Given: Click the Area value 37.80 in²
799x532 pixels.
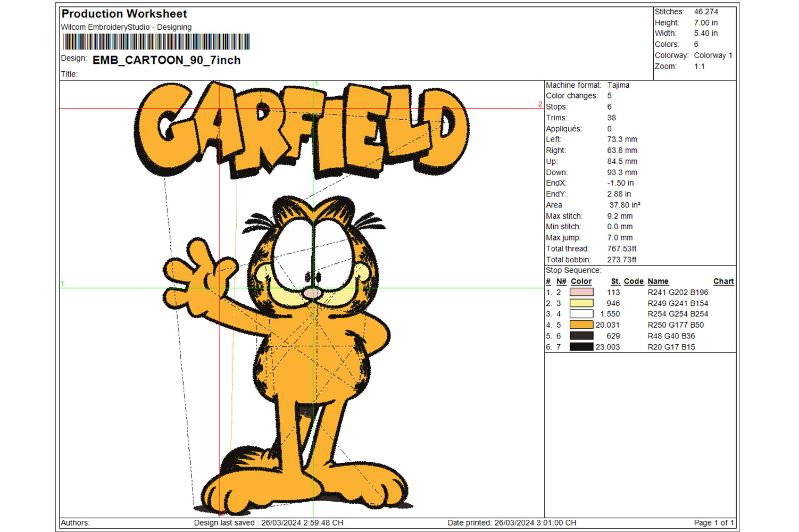Looking at the screenshot, I should coord(625,205).
